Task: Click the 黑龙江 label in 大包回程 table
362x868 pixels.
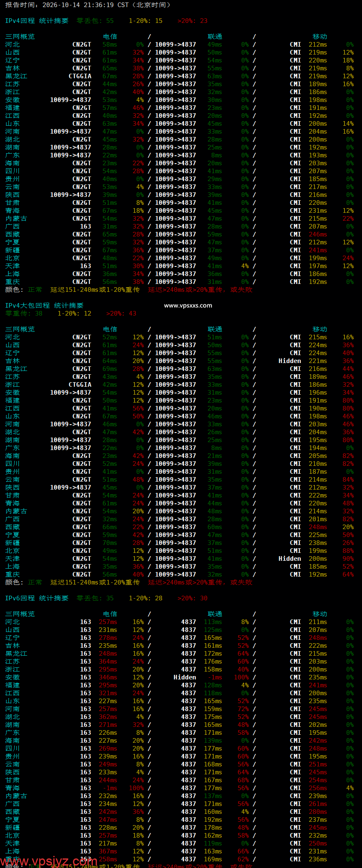Action: [x=16, y=369]
